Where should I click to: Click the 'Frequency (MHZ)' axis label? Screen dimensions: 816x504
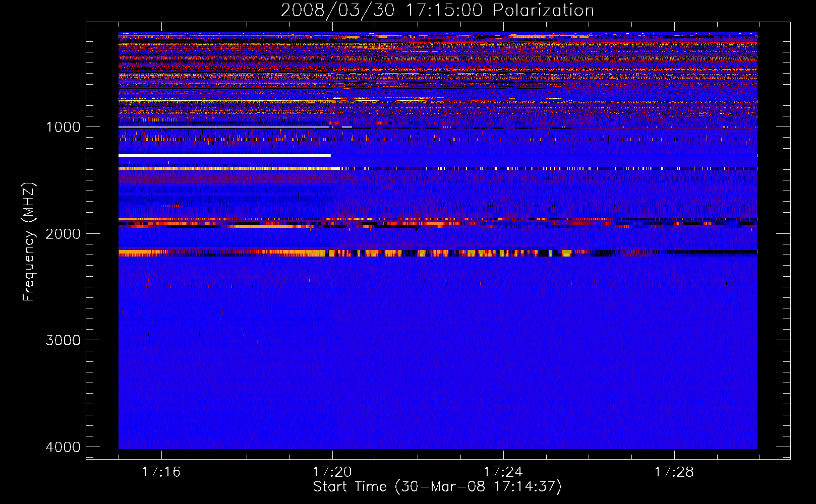29,242
